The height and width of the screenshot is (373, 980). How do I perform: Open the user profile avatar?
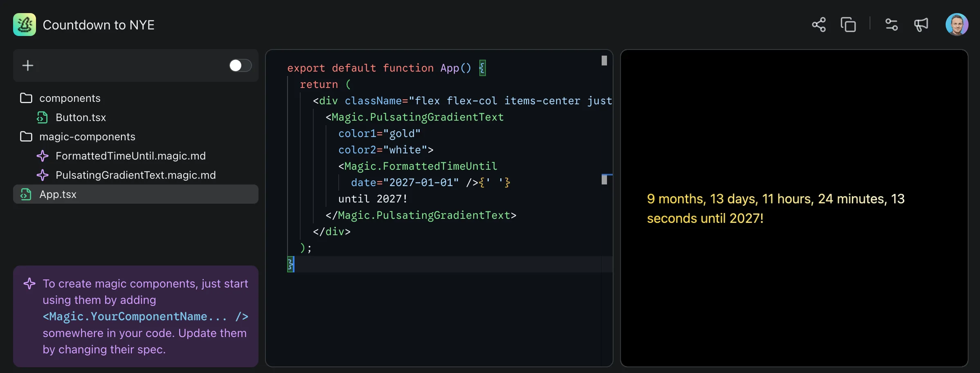pos(956,25)
